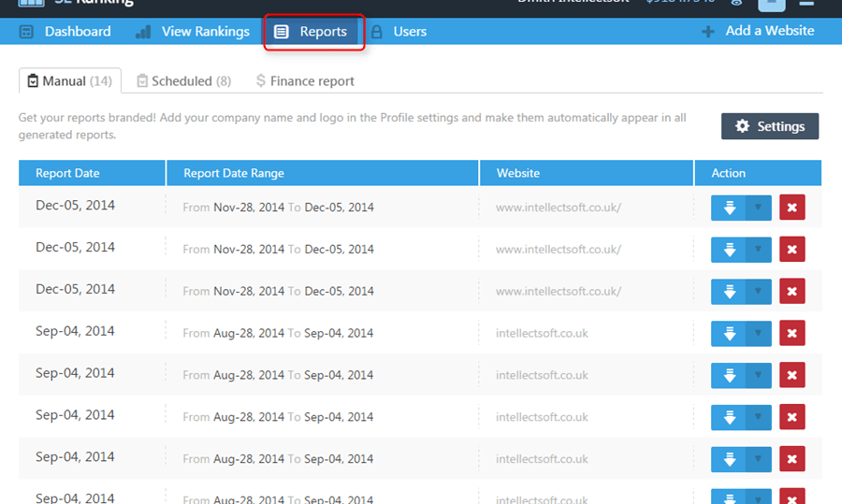This screenshot has width=842, height=504.
Task: Open the Finance report tab
Action: coord(305,80)
